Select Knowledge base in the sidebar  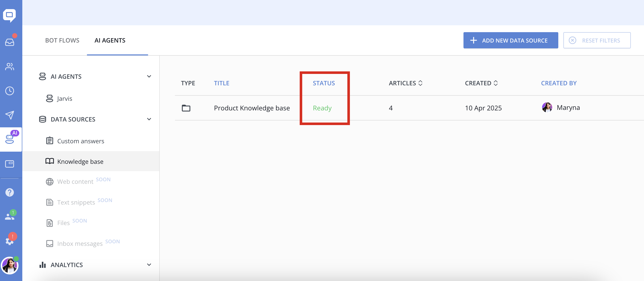click(91, 161)
